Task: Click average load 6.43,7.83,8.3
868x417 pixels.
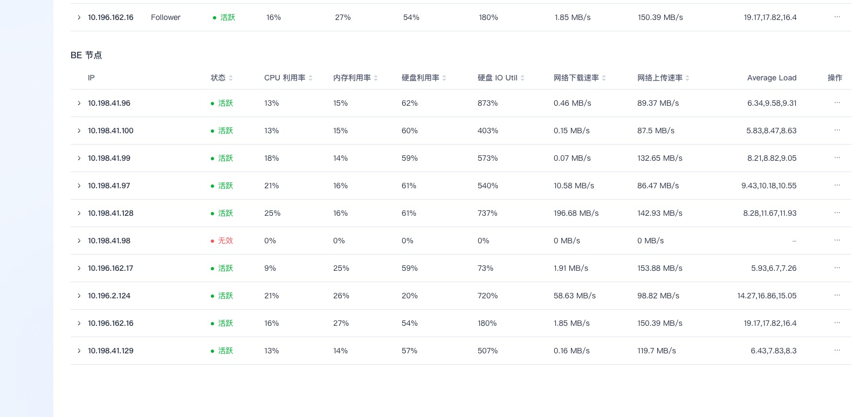Action: point(774,351)
